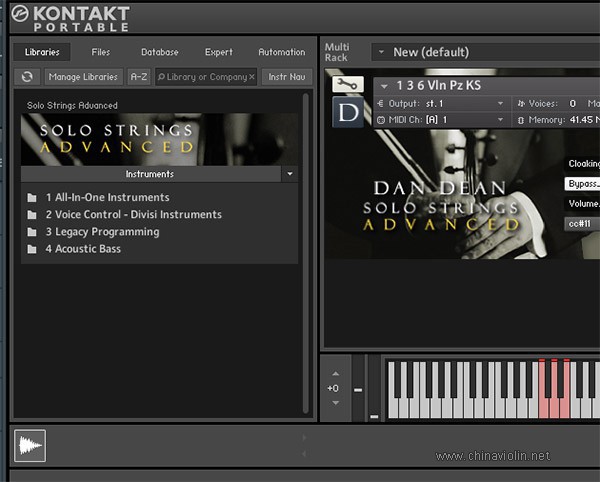Click the Manage Libraries button

tap(83, 77)
